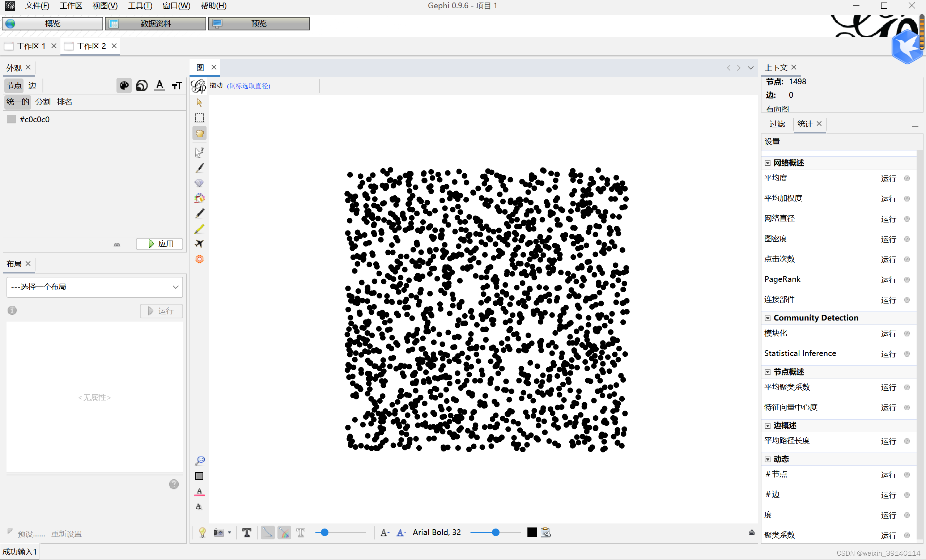Switch to the 过滤 tab
The width and height of the screenshot is (926, 560).
pyautogui.click(x=777, y=124)
